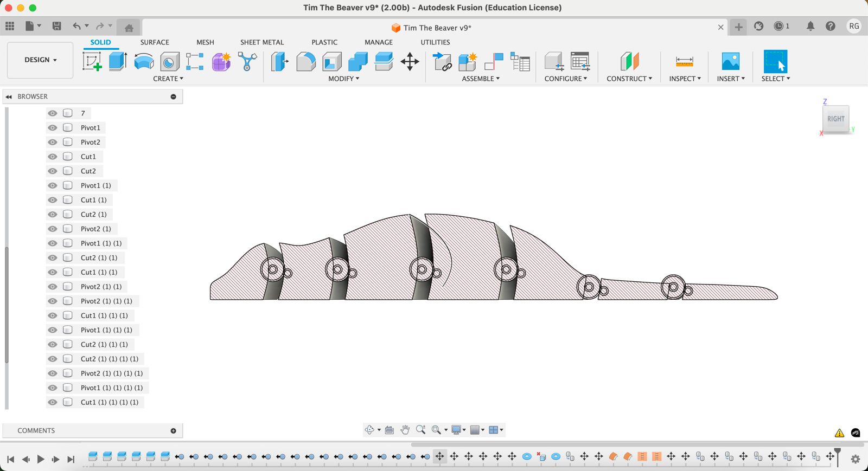868x471 pixels.
Task: Click the Extrude tool icon
Action: point(118,61)
